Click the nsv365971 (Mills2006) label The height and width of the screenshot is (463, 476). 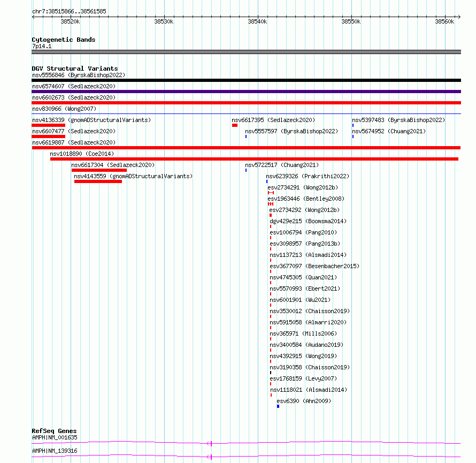point(303,333)
